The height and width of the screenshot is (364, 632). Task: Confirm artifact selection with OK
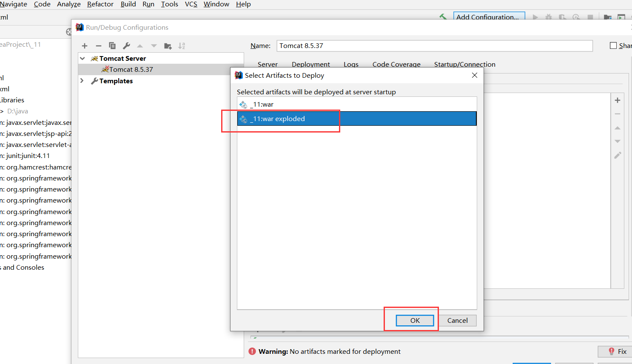pyautogui.click(x=415, y=321)
